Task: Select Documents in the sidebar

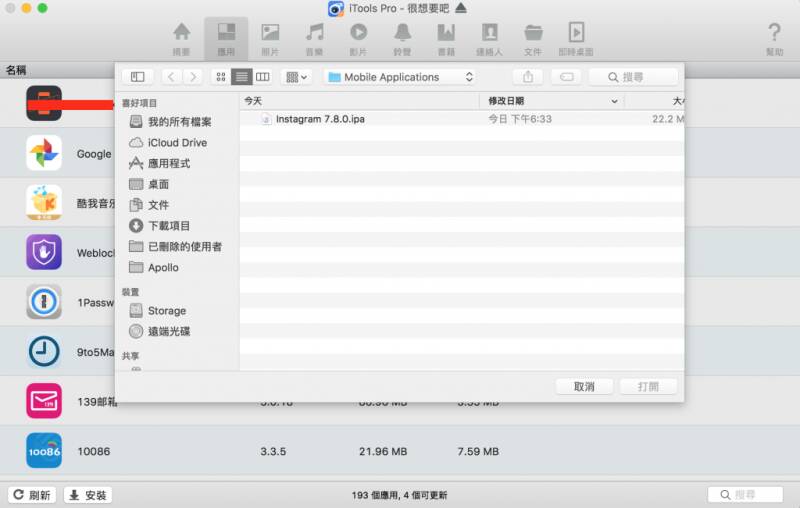Action: click(149, 205)
